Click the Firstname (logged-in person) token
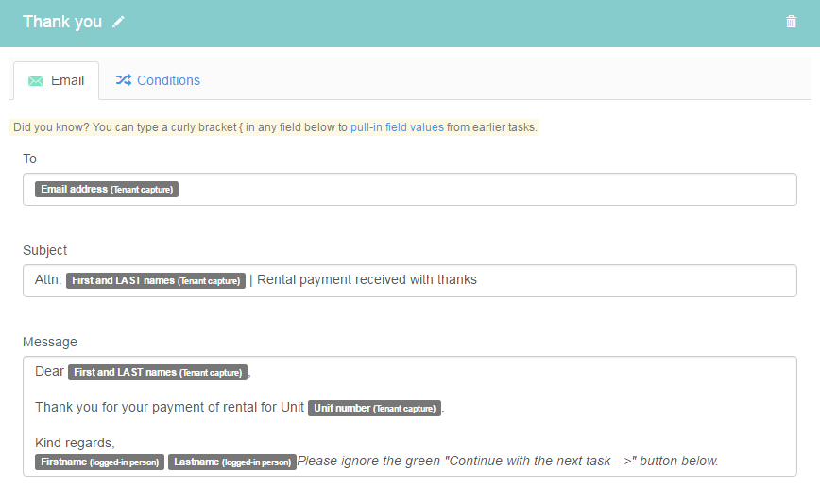This screenshot has height=504, width=820. point(100,462)
